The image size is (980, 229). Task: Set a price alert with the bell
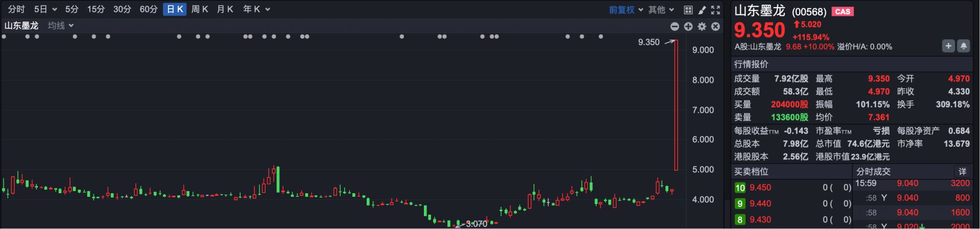pos(963,46)
